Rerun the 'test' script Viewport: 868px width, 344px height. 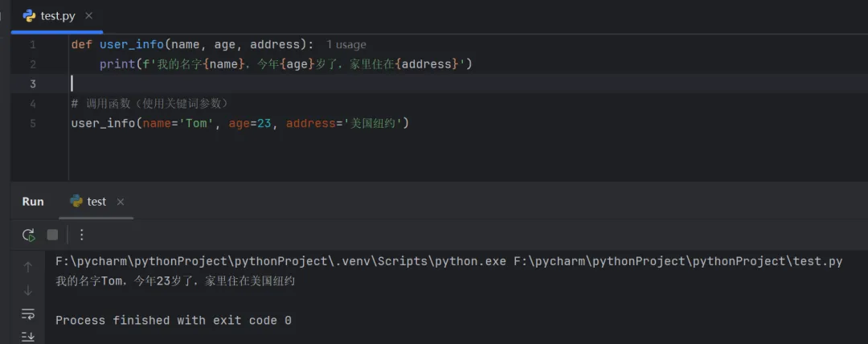[29, 235]
